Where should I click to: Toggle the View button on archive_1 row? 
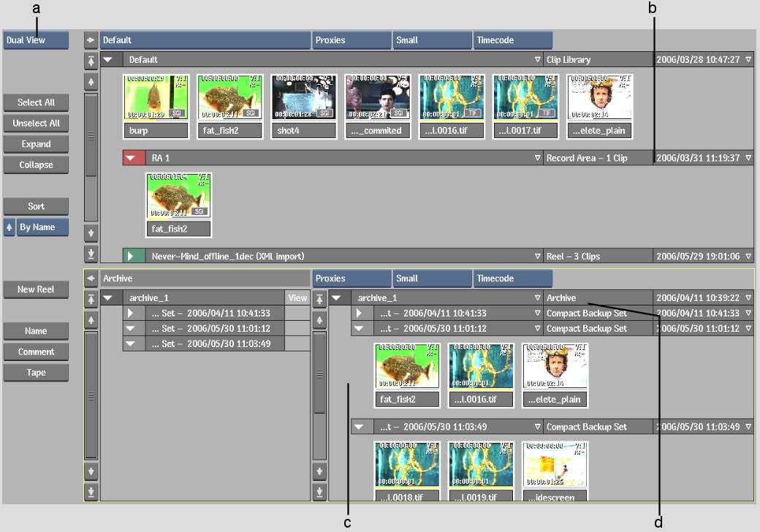point(297,298)
